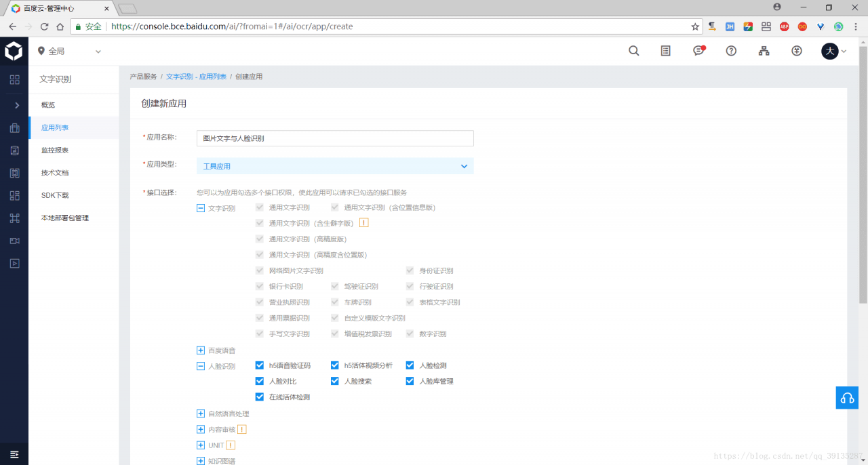The image size is (868, 465).
Task: Reload the page in browser
Action: coord(45,26)
